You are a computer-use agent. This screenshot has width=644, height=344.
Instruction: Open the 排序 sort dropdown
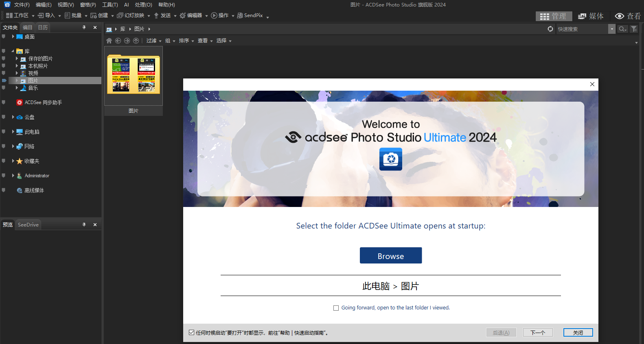186,41
